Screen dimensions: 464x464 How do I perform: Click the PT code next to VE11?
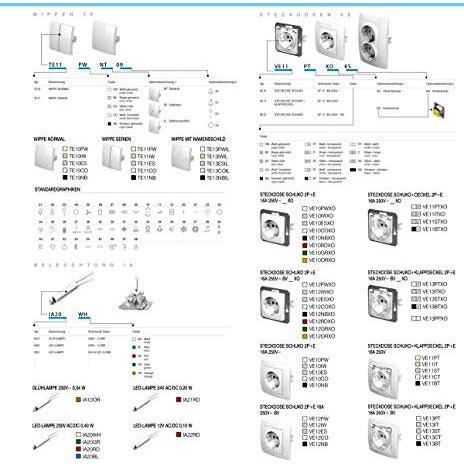point(307,66)
